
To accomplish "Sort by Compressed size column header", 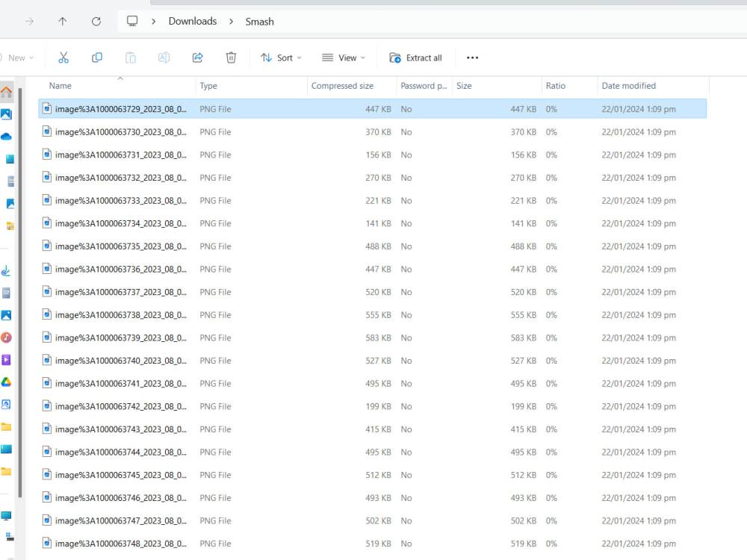I will [x=342, y=86].
